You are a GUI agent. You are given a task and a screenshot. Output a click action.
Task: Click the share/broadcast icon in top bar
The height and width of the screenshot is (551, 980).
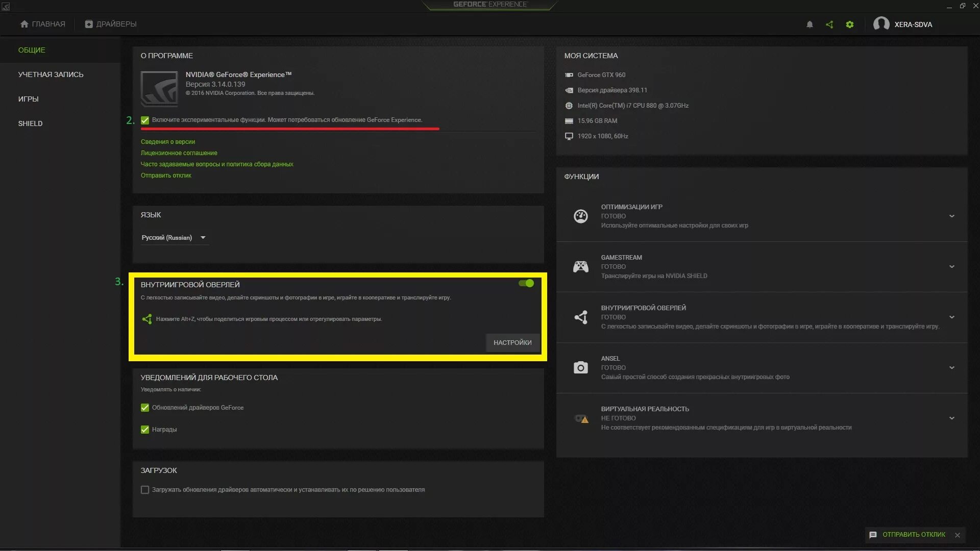pyautogui.click(x=828, y=24)
